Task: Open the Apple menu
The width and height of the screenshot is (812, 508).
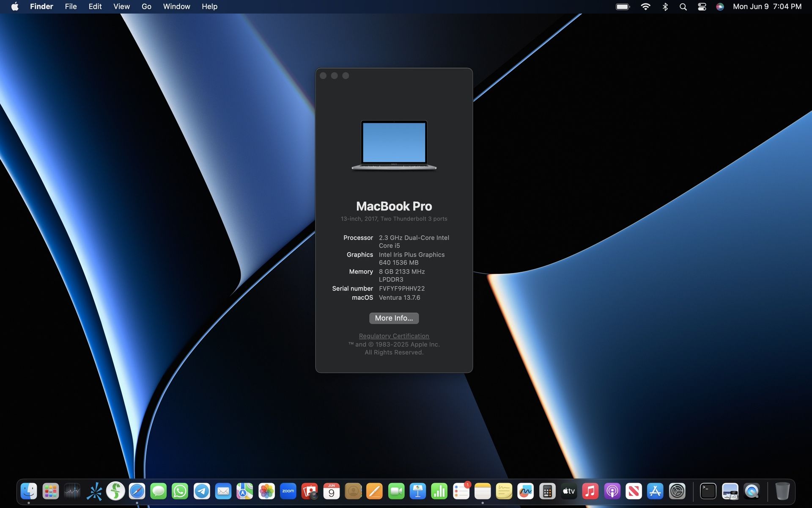Action: [15, 6]
